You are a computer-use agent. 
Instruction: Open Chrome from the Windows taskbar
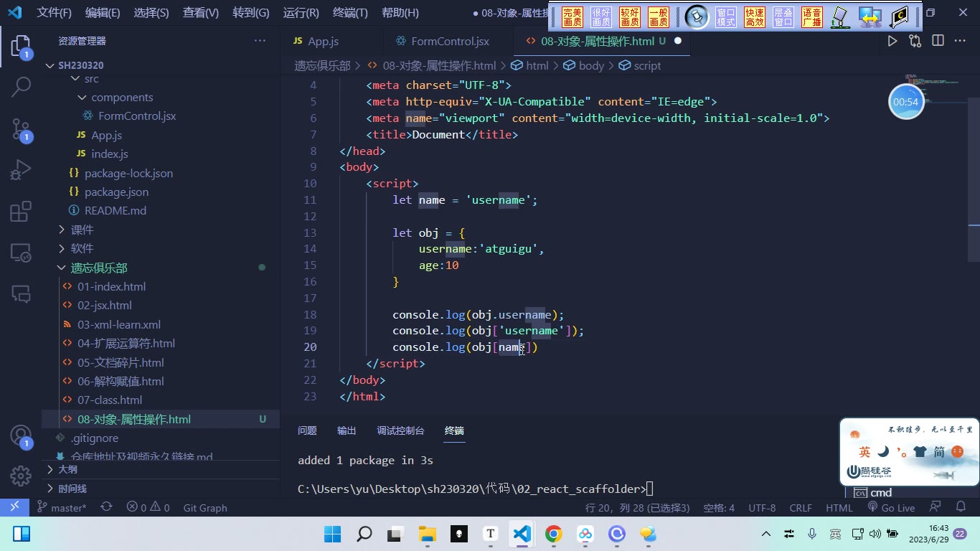pos(553,534)
